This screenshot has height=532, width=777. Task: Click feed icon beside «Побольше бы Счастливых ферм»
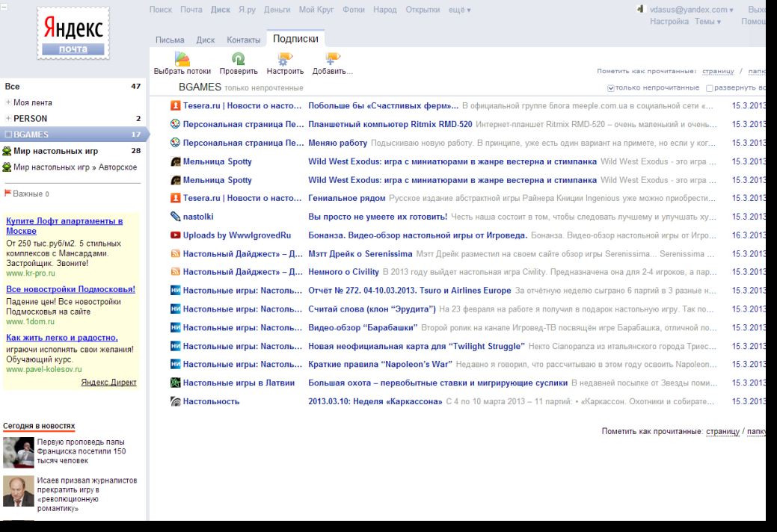click(x=176, y=105)
